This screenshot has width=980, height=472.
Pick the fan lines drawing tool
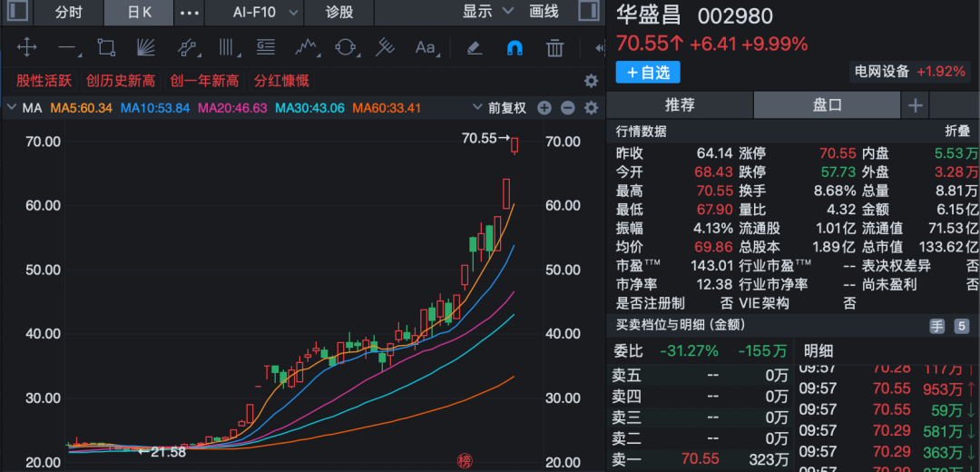[146, 47]
